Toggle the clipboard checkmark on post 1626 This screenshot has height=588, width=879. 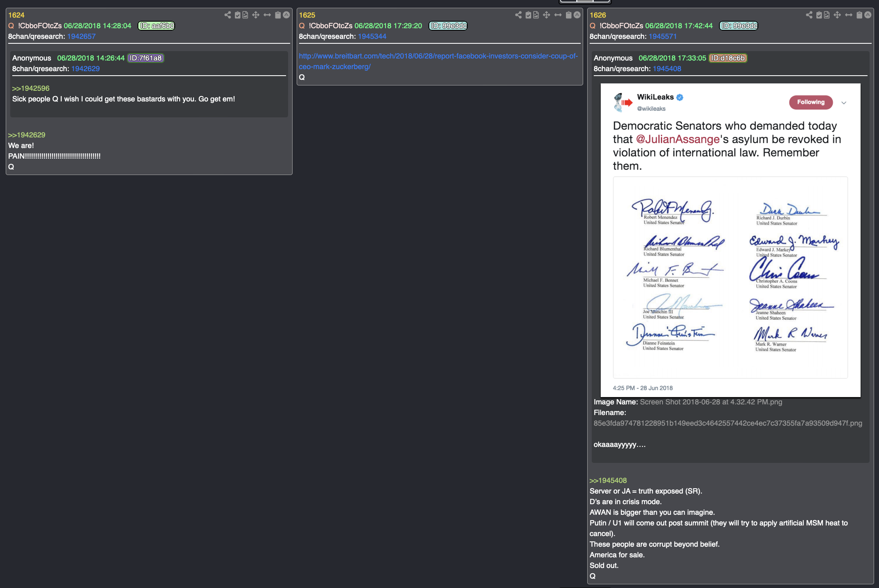click(819, 15)
